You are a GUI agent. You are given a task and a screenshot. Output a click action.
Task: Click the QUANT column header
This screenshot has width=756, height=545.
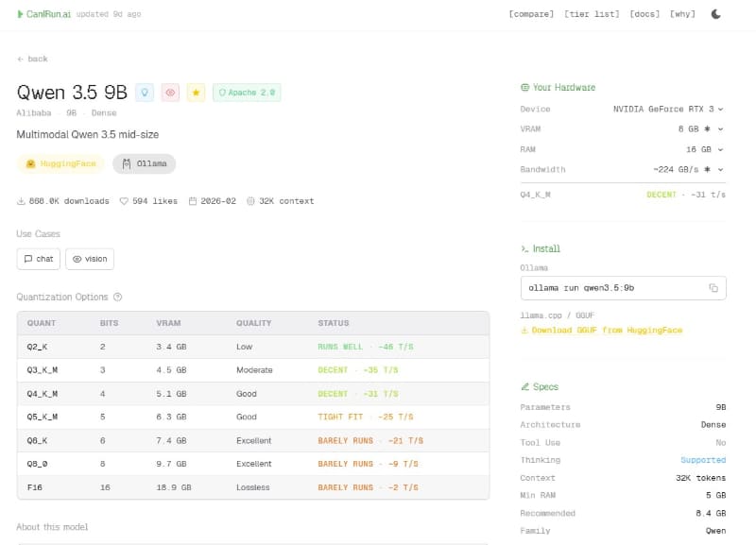coord(42,323)
